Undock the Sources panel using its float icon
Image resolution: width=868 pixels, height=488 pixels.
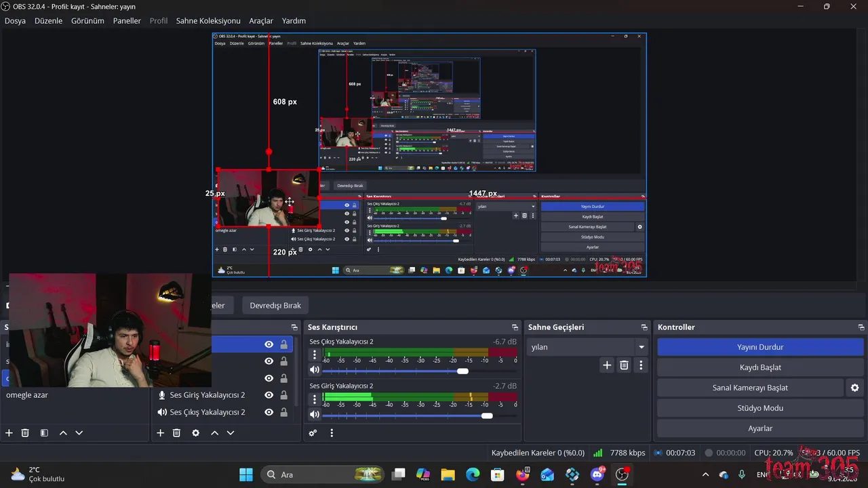[294, 327]
